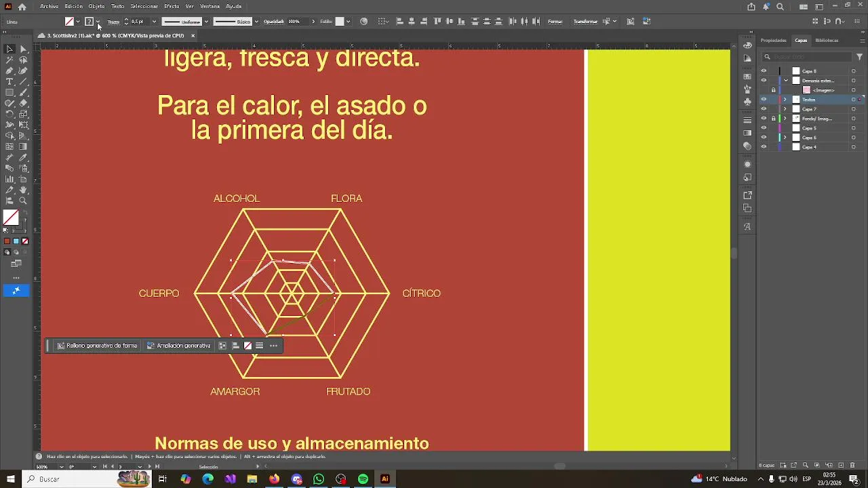The width and height of the screenshot is (868, 488).
Task: Hide the Textos layer
Action: pyautogui.click(x=764, y=100)
